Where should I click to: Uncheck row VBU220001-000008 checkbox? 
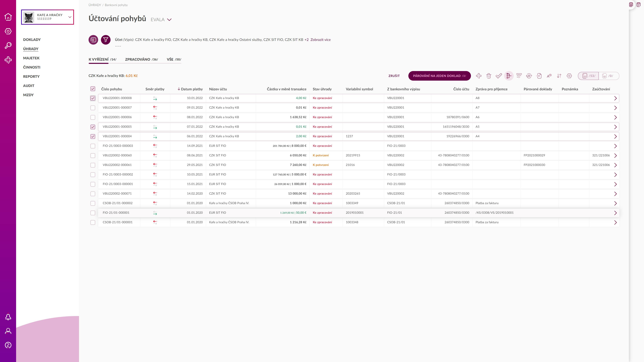point(93,98)
